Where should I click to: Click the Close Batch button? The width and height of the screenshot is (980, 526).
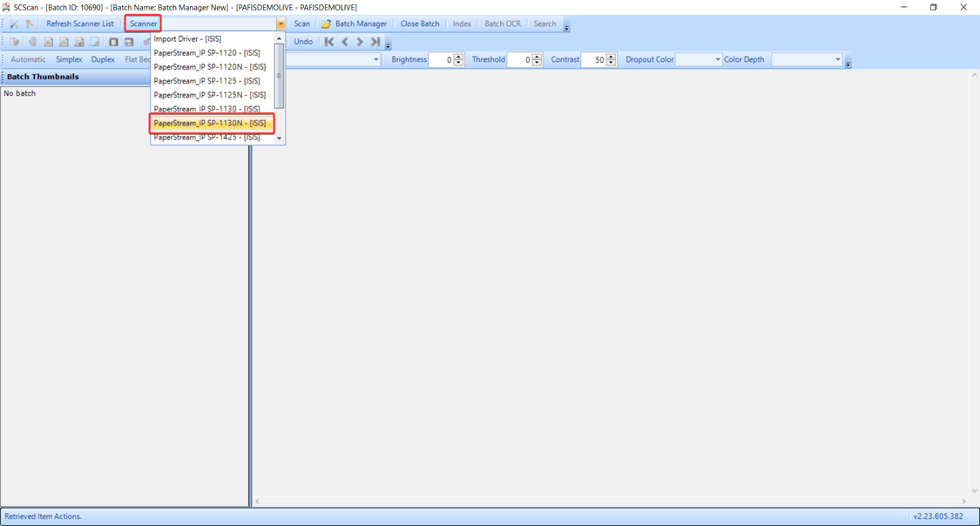[x=420, y=24]
